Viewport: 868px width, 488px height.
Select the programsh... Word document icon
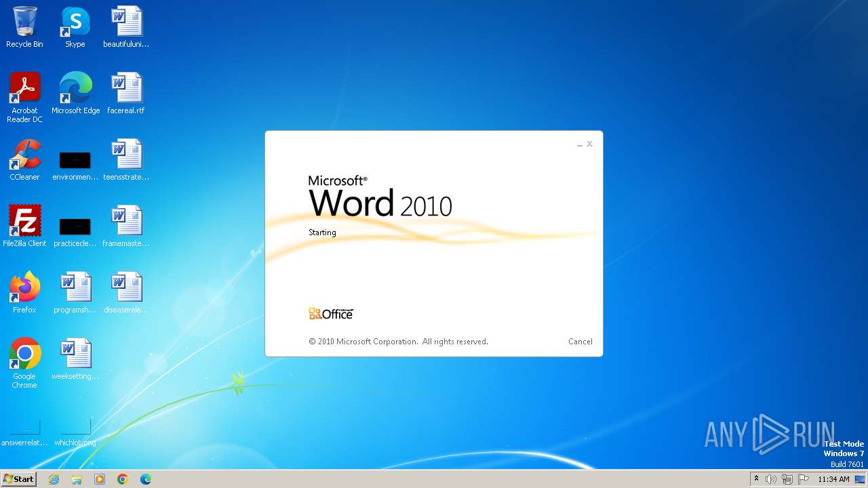tap(75, 293)
